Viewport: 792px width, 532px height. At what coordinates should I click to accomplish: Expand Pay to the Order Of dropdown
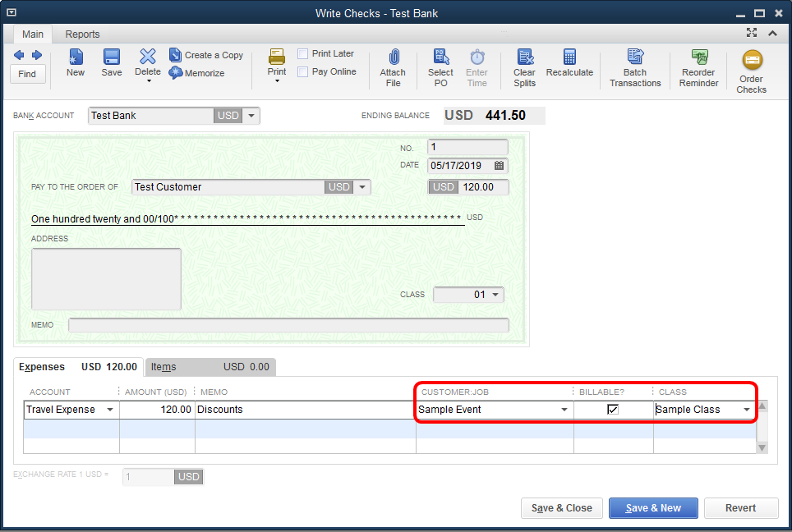[x=362, y=186]
